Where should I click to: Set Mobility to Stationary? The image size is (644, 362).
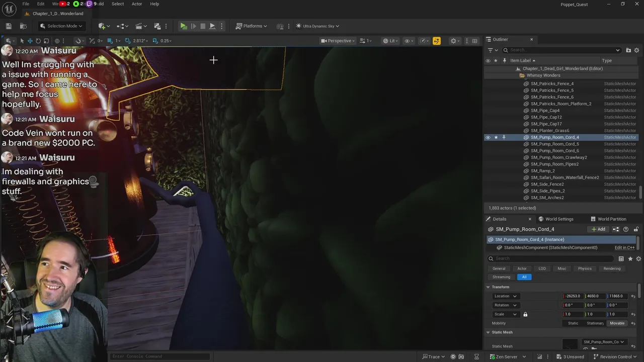coord(595,323)
